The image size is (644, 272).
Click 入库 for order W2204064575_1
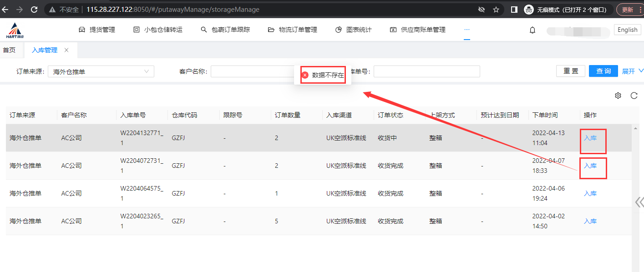(590, 193)
